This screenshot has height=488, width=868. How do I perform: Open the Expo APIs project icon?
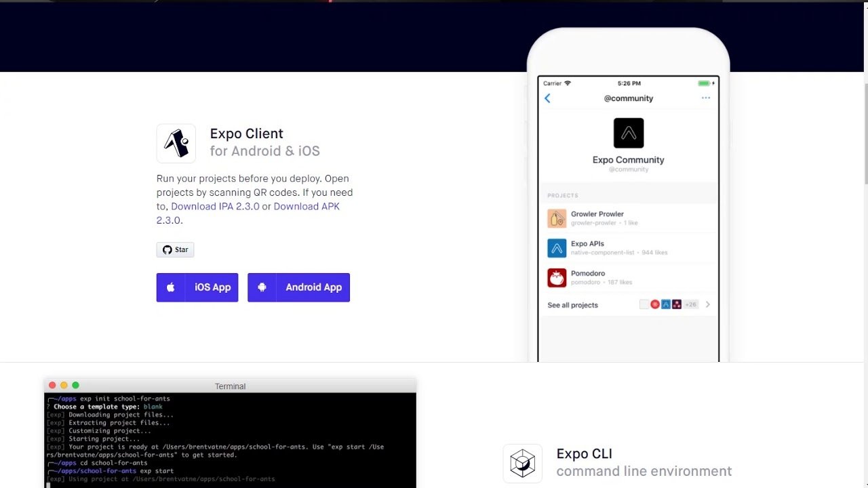557,248
